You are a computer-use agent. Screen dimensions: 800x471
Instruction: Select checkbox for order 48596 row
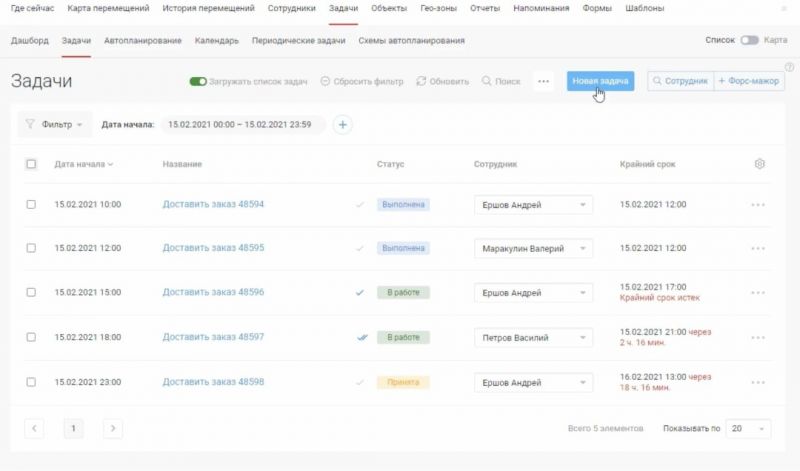tap(31, 293)
